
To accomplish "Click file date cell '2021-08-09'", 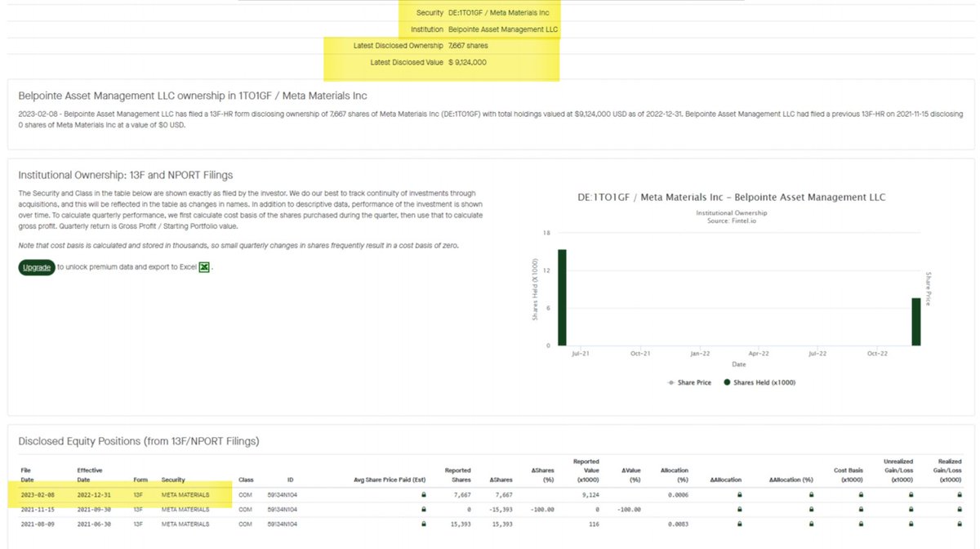I will click(x=36, y=524).
